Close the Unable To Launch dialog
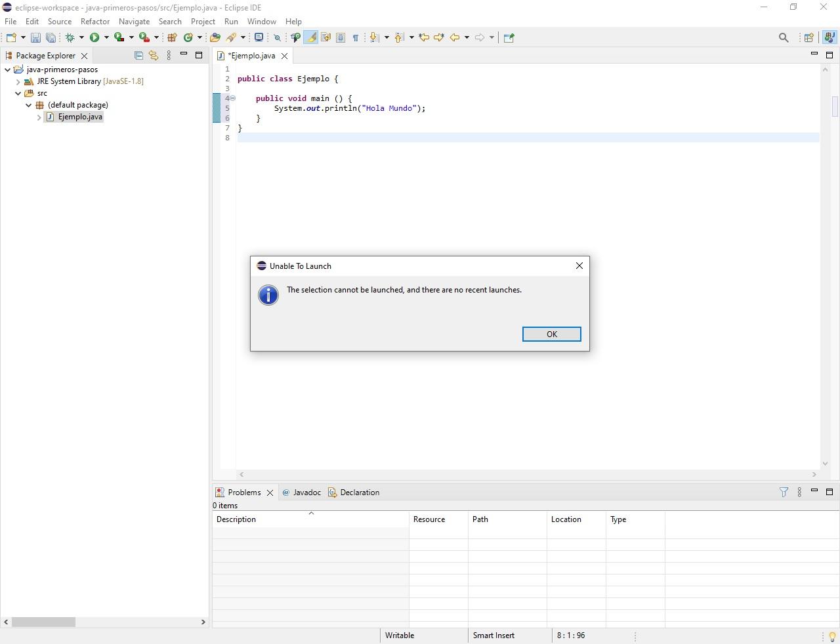The width and height of the screenshot is (840, 644). point(579,266)
